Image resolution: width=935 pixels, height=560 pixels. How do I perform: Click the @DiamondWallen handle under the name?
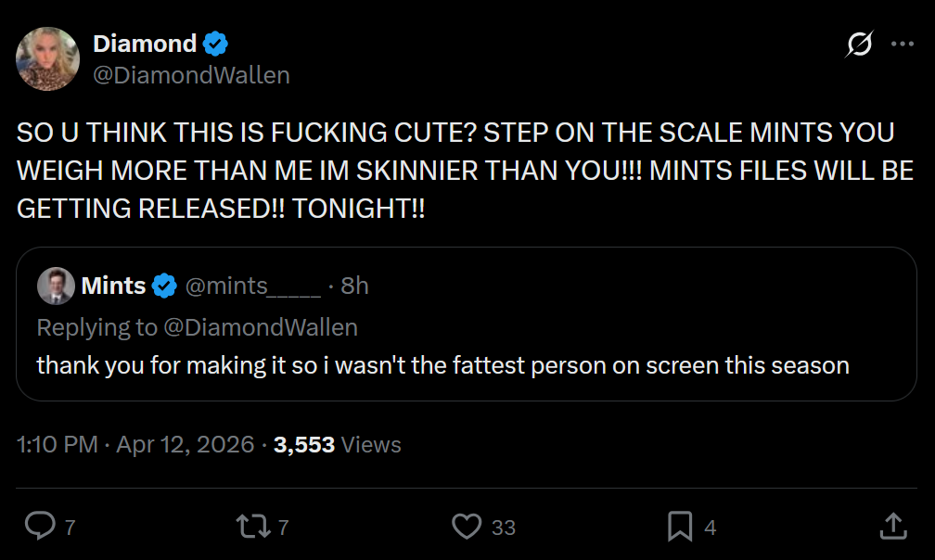coord(191,75)
